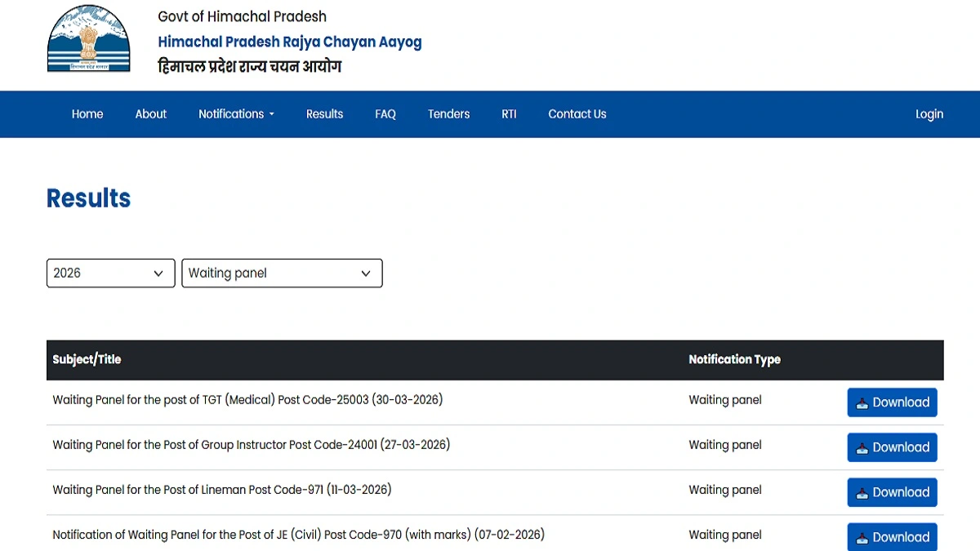Switch to the Results section
This screenshot has width=980, height=551.
[x=324, y=113]
